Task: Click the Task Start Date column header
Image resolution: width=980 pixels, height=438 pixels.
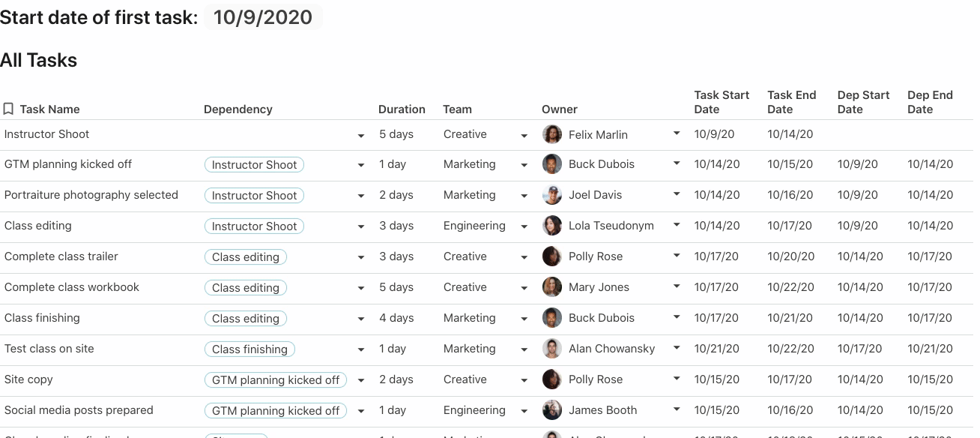Action: pyautogui.click(x=722, y=102)
